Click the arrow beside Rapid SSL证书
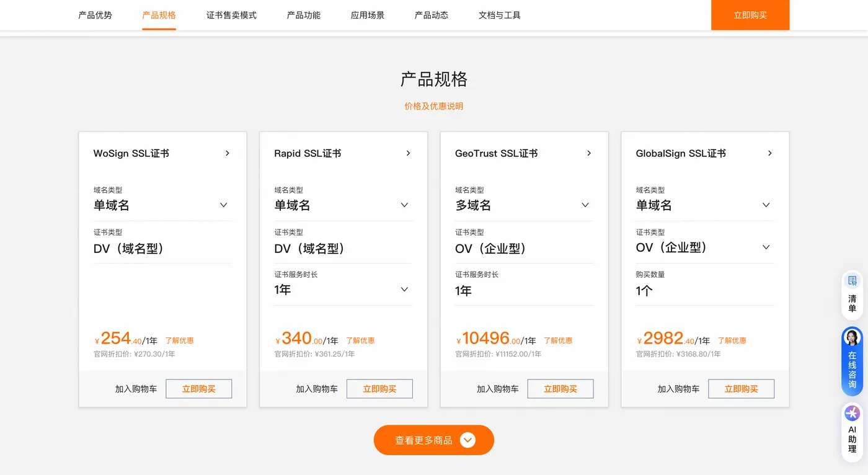Image resolution: width=868 pixels, height=475 pixels. click(408, 153)
